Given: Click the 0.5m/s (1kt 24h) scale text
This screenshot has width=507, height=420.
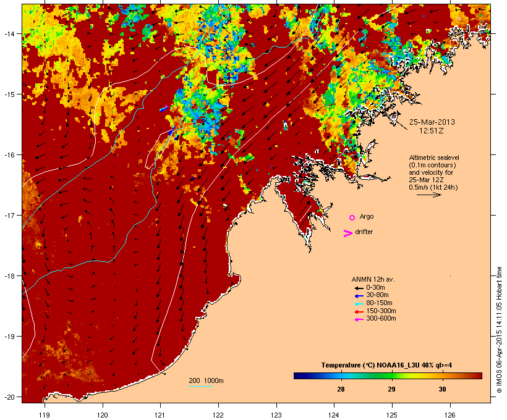Looking at the screenshot, I should (433, 187).
